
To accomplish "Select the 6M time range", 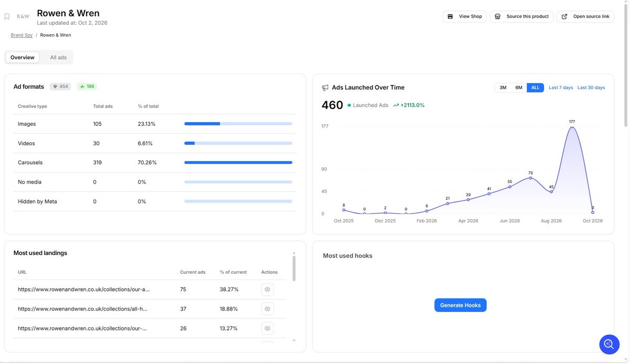I will tap(519, 88).
